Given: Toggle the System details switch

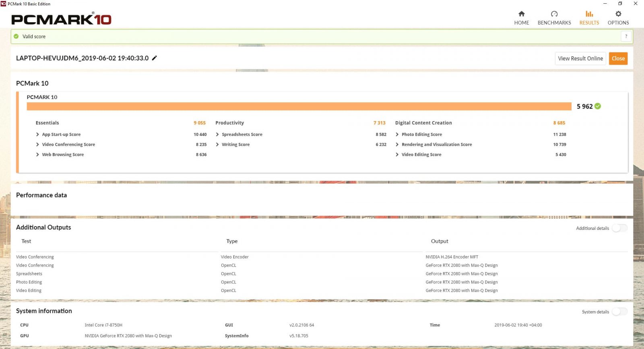Looking at the screenshot, I should coord(620,312).
